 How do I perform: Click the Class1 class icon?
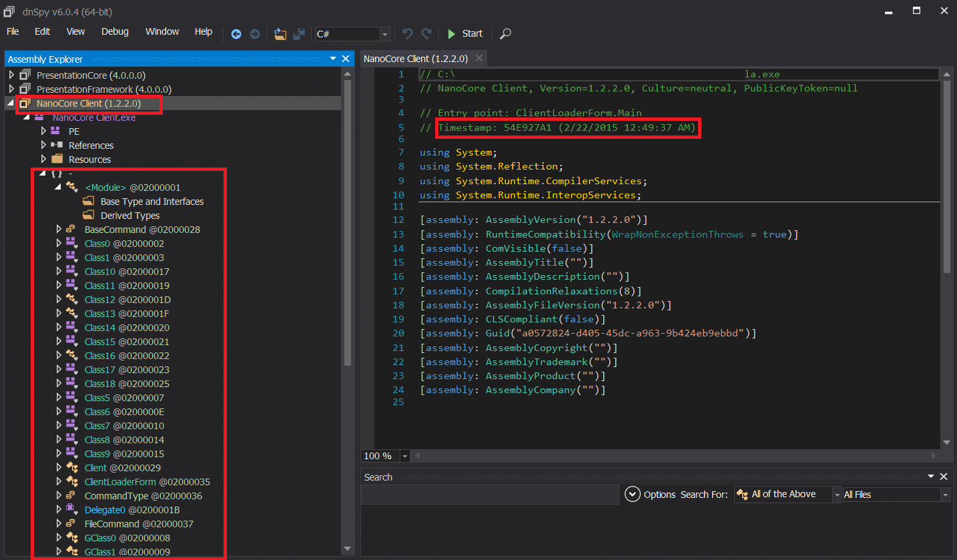click(x=71, y=258)
